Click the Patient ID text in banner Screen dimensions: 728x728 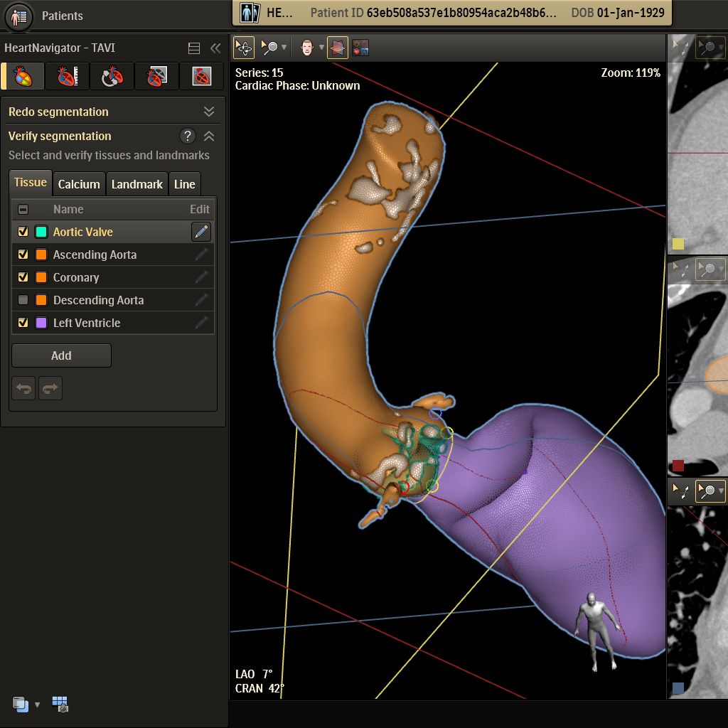[x=433, y=13]
